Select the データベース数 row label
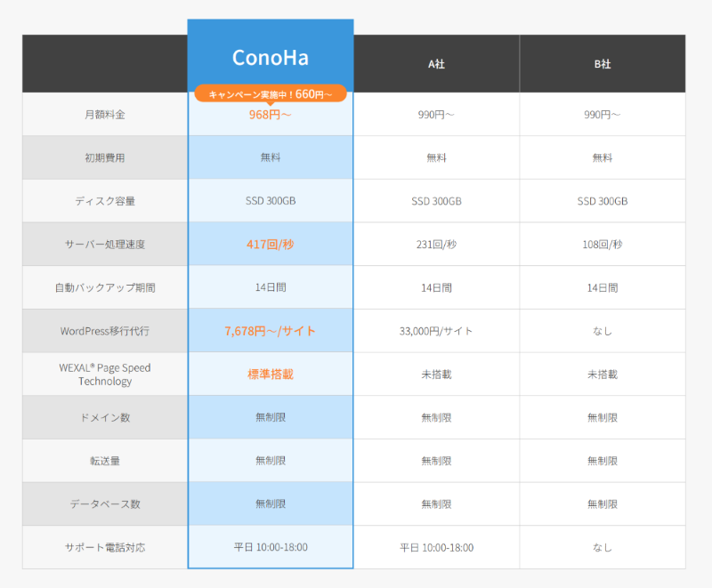 click(x=105, y=504)
